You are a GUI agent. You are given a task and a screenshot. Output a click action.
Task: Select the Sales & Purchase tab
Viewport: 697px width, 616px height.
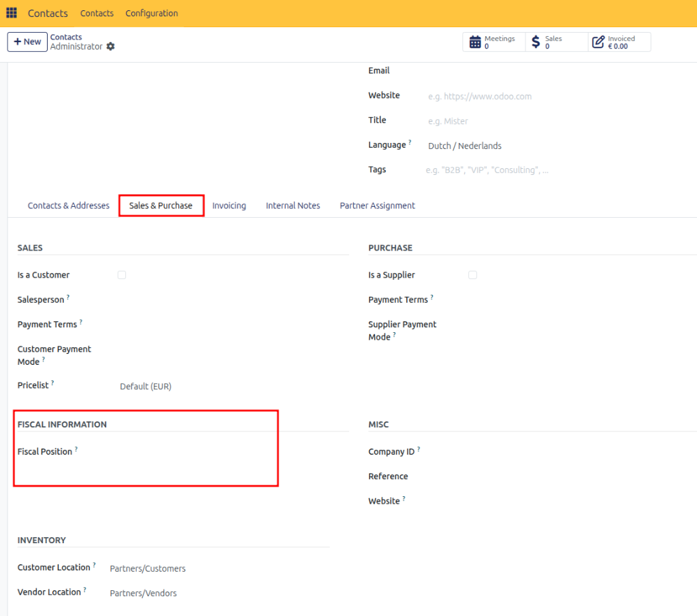click(161, 206)
